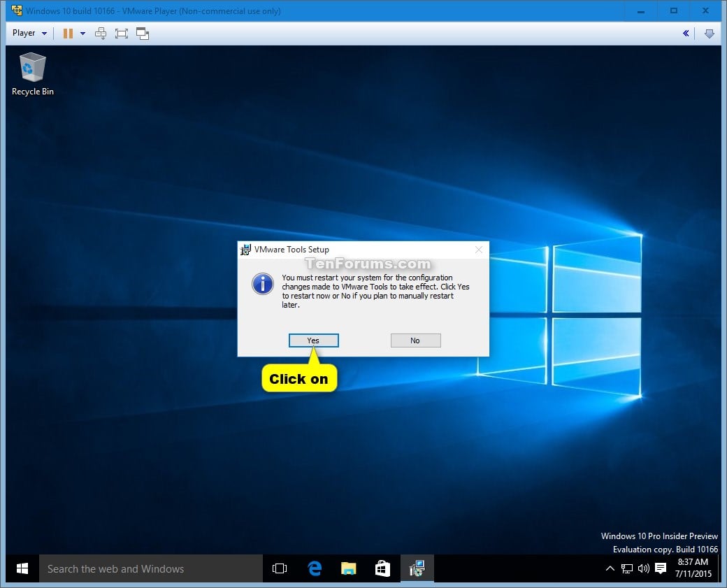This screenshot has height=588, width=727.
Task: Pause the virtual machine with the pause icon
Action: (x=68, y=34)
